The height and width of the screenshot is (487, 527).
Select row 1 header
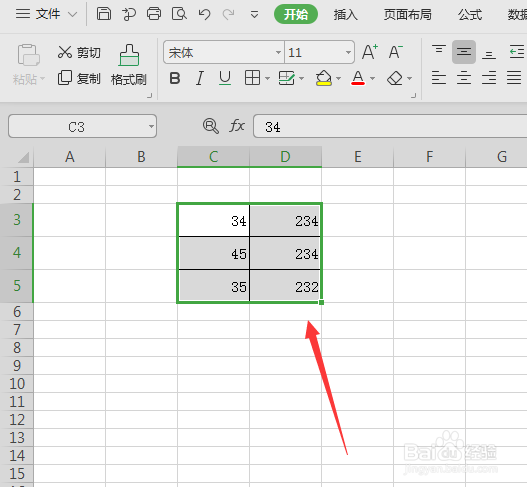pos(17,176)
